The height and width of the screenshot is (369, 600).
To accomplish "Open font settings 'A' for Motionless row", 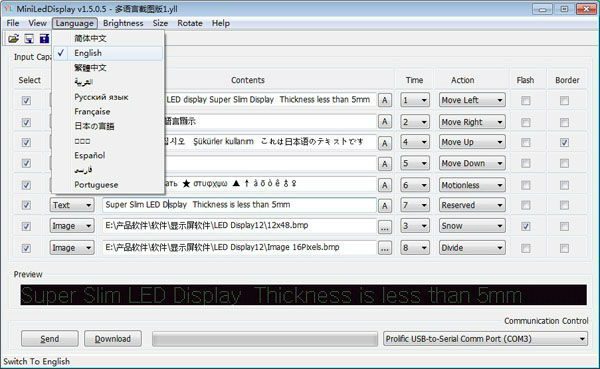I will (x=385, y=185).
